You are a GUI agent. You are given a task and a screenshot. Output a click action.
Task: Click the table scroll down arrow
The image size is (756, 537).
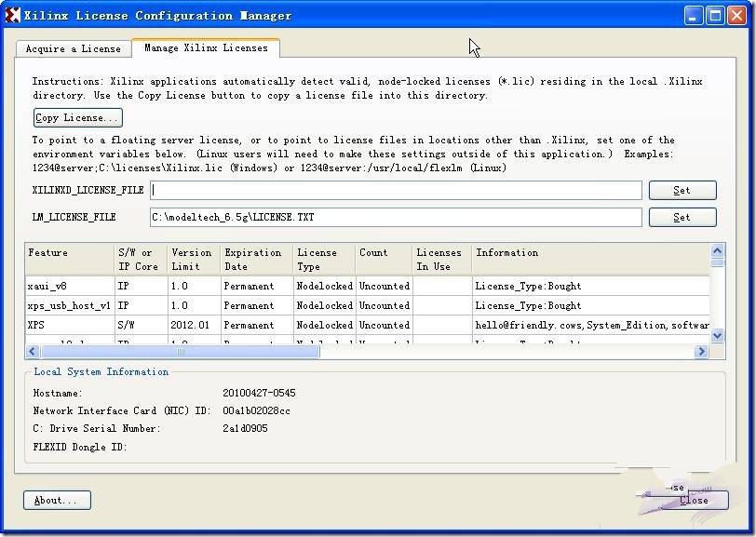point(718,335)
